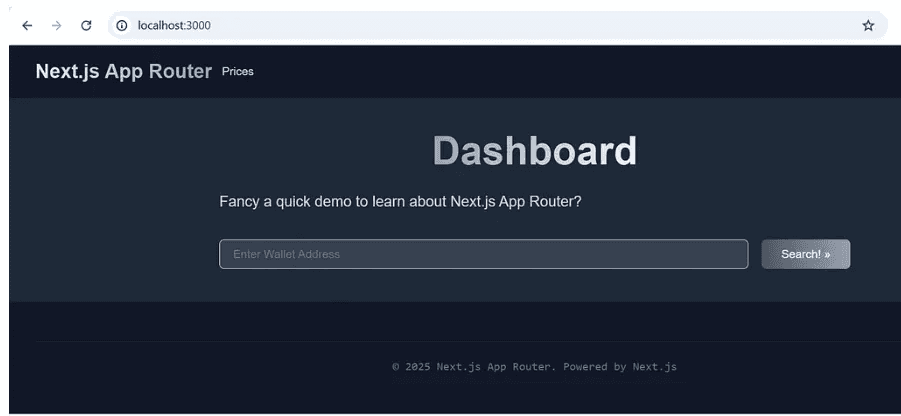Click the footer divider line
This screenshot has height=416, width=901.
point(450,341)
